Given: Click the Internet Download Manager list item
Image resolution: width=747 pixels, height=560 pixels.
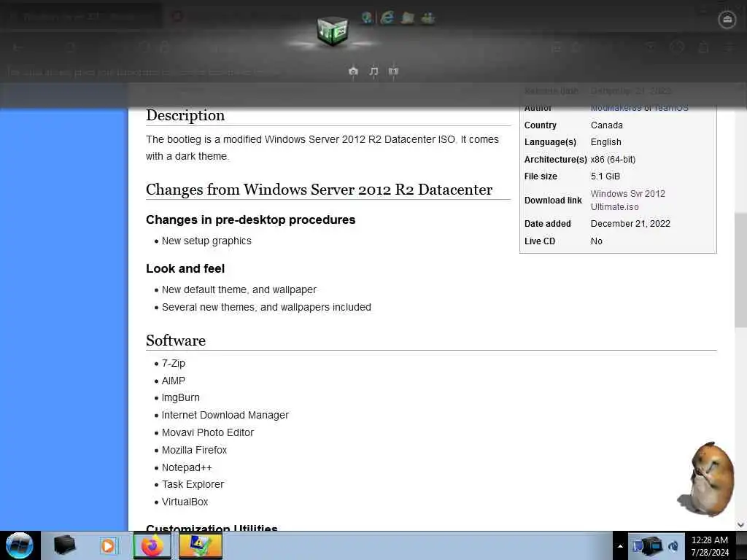Looking at the screenshot, I should 225,415.
